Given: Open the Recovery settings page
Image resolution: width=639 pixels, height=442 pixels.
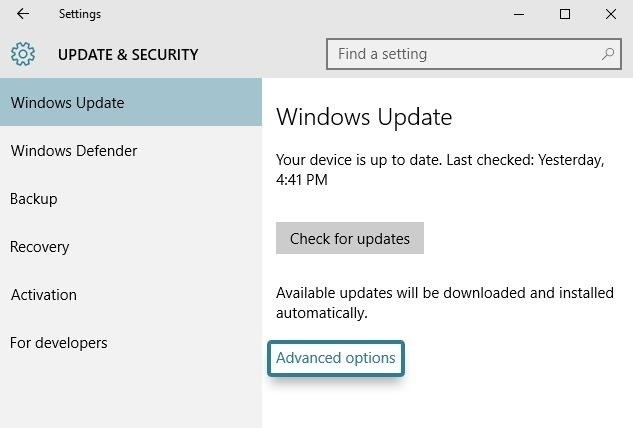Looking at the screenshot, I should click(x=40, y=247).
